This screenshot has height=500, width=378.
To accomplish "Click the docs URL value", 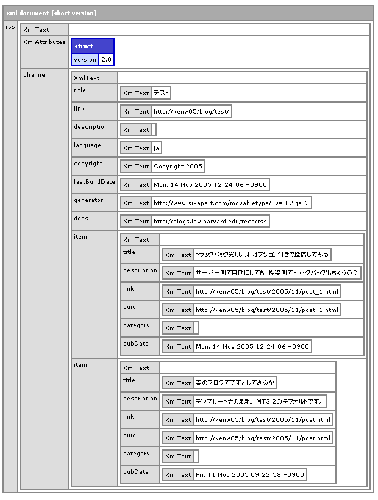I will (210, 221).
